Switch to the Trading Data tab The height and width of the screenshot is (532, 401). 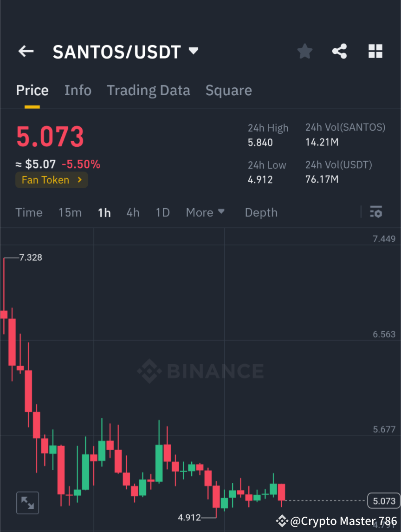(148, 90)
